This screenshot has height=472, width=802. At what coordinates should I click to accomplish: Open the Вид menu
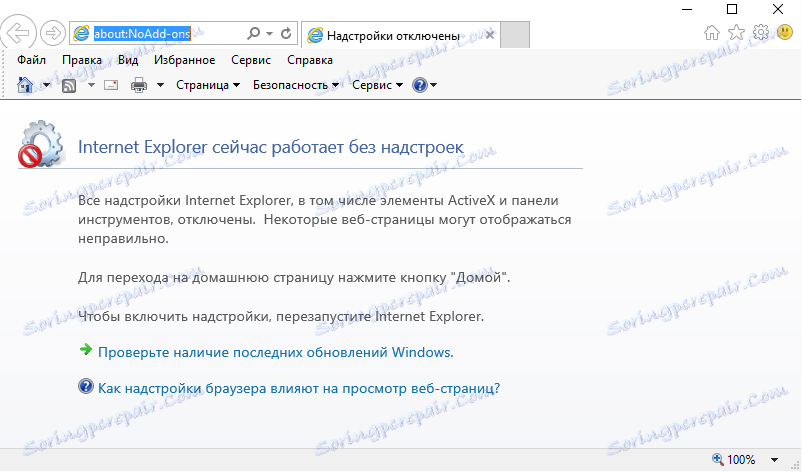point(128,60)
